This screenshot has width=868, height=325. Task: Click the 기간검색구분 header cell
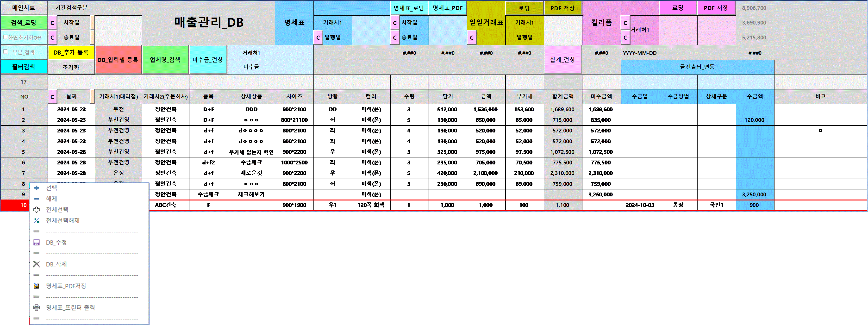pyautogui.click(x=71, y=8)
